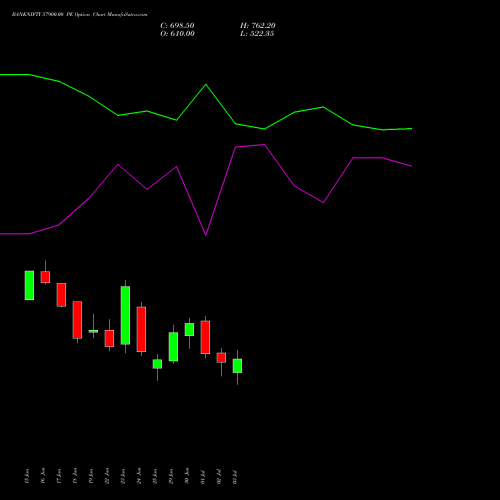Viewport: 500px width, 500px height.
Task: Click the sharp bottom dip of the purple line
Action: (206, 235)
